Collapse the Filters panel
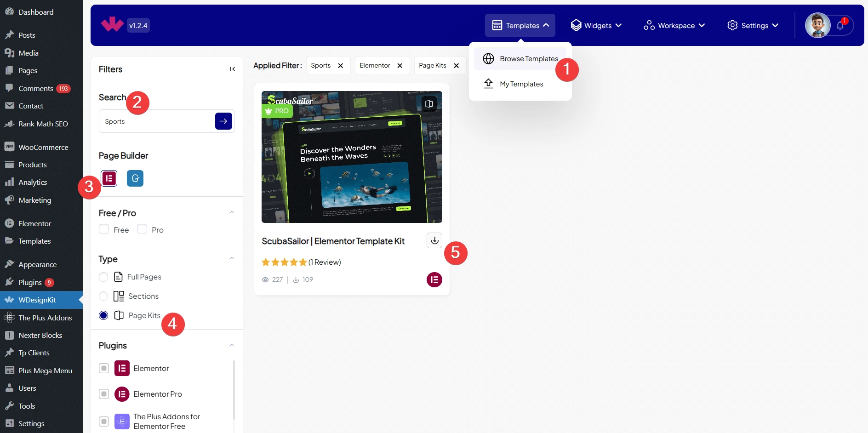868x433 pixels. (232, 69)
